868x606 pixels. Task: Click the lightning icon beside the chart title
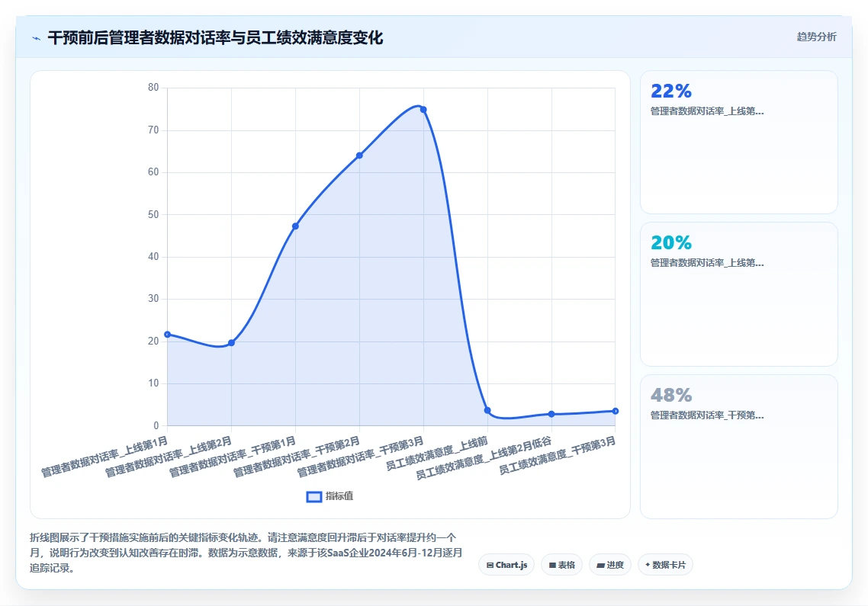[37, 38]
